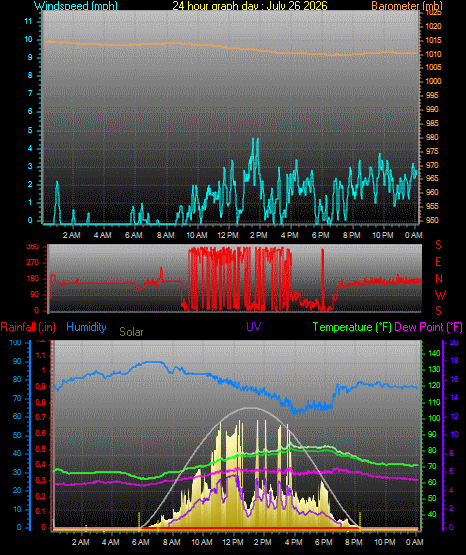Click the 360 value on direction axis

tap(33, 247)
